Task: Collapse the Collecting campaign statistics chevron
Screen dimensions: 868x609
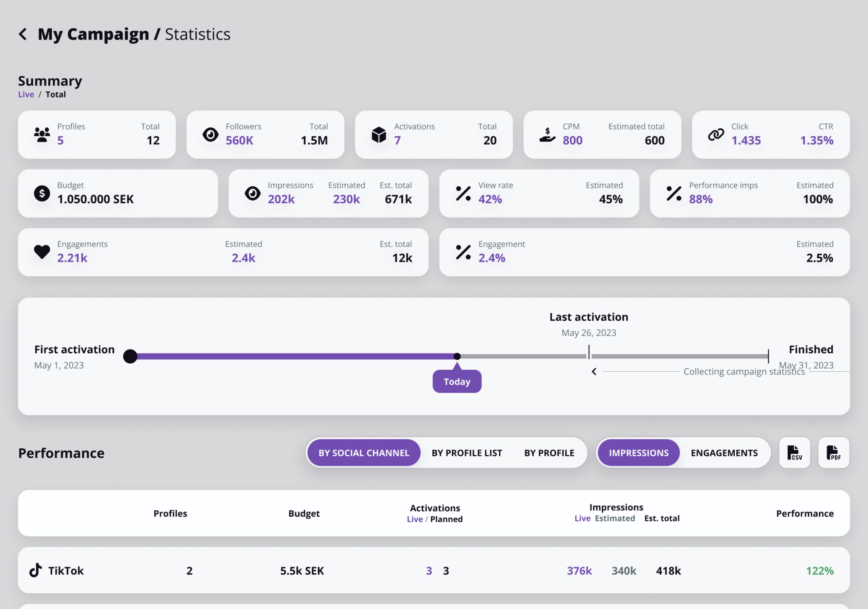Action: [594, 372]
